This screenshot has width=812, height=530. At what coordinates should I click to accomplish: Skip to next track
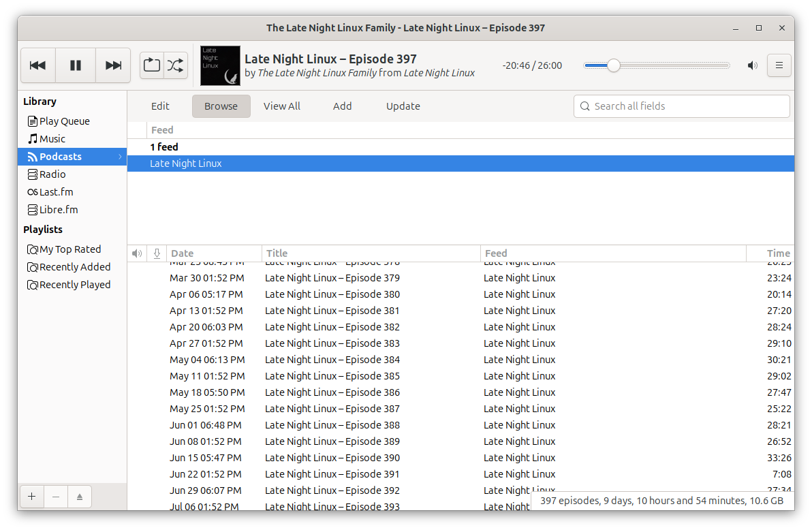pos(113,65)
